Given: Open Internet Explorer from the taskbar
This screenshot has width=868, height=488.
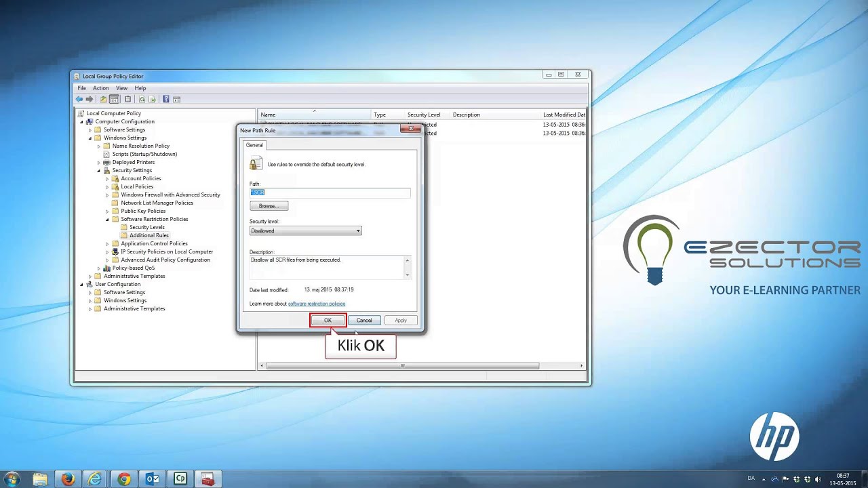Looking at the screenshot, I should [x=96, y=479].
